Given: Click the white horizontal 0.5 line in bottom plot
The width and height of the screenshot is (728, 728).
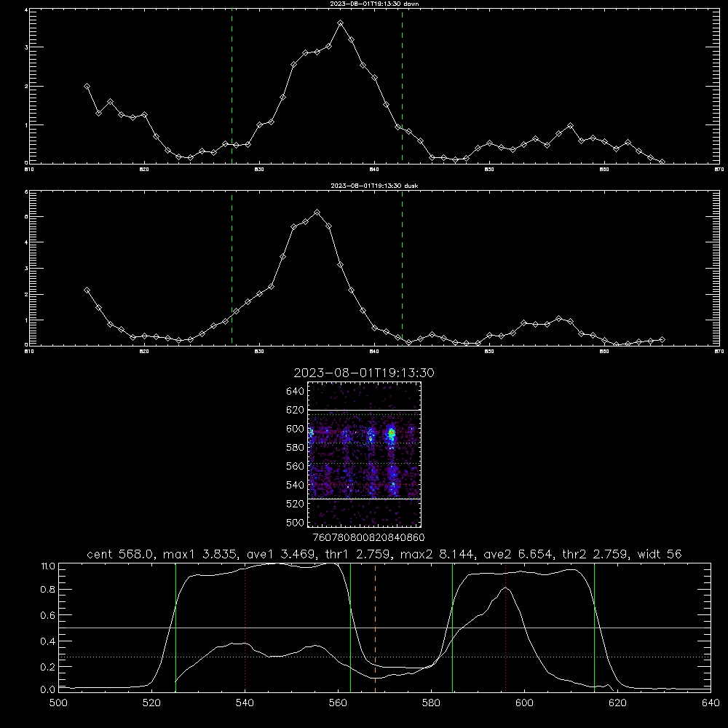Looking at the screenshot, I should point(384,628).
